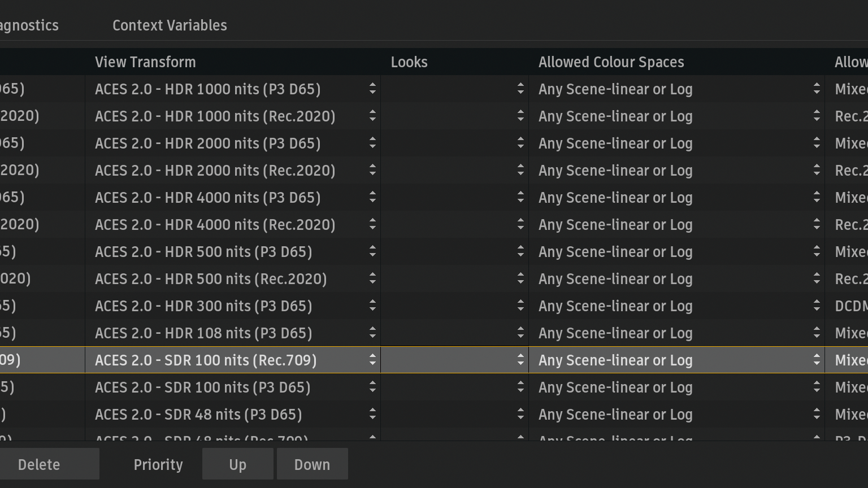Viewport: 868px width, 488px height.
Task: Click the Looks column header
Action: [x=455, y=62]
